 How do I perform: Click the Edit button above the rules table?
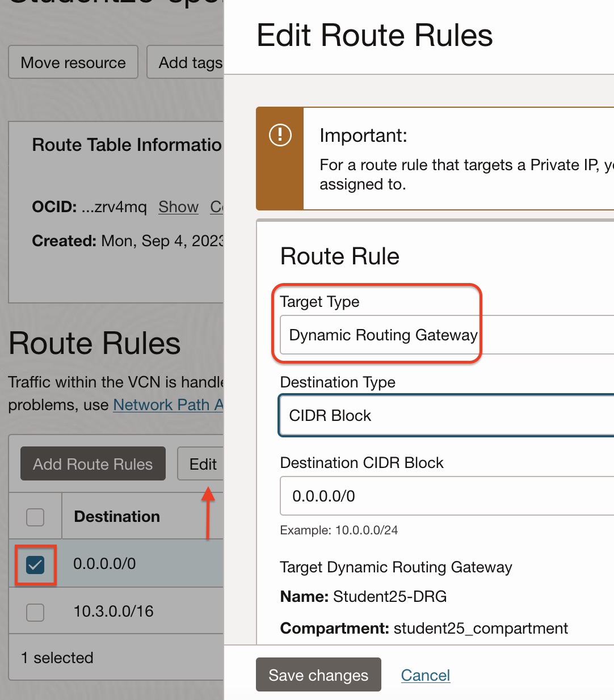pos(201,464)
